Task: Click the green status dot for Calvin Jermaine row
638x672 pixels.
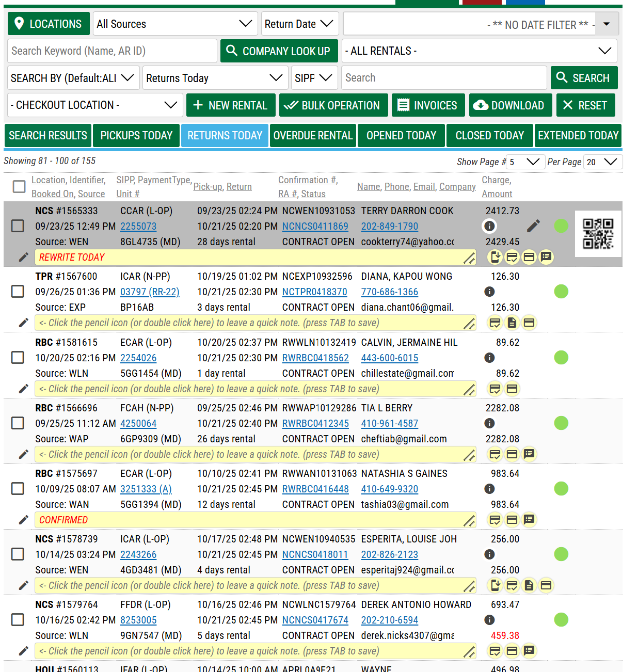Action: (561, 358)
